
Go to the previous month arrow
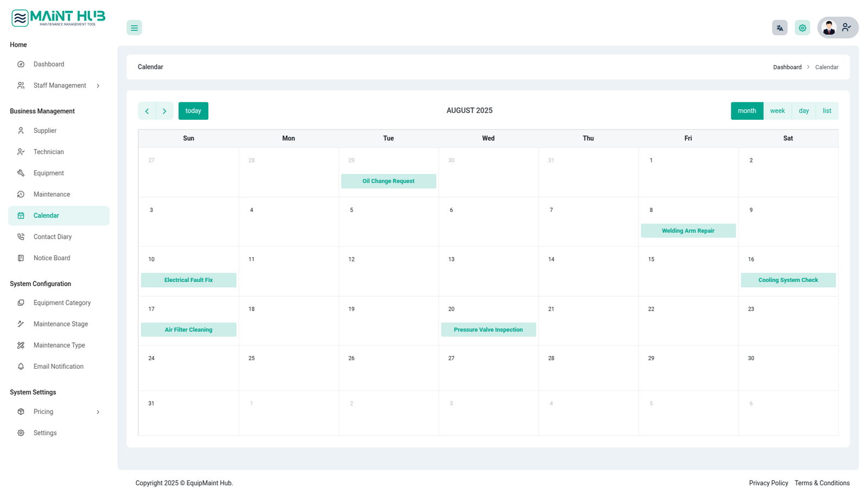[147, 111]
